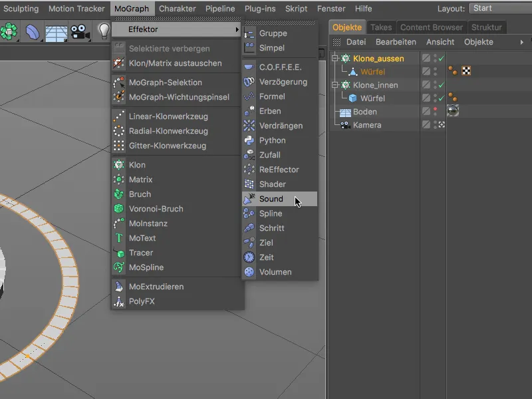Disable the green enable checkmark on Klone_aussen
The height and width of the screenshot is (399, 532).
442,59
